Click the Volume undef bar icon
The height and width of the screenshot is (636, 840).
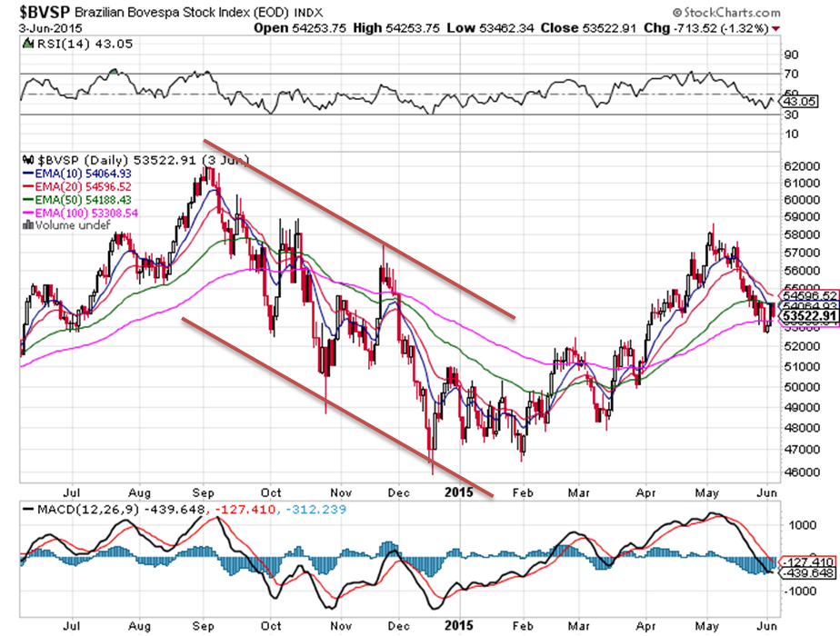tap(25, 224)
